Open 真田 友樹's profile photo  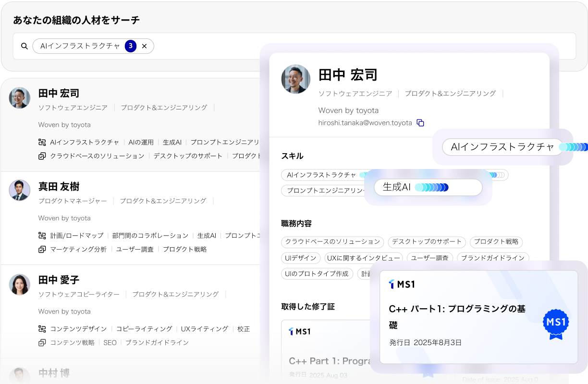coord(20,191)
